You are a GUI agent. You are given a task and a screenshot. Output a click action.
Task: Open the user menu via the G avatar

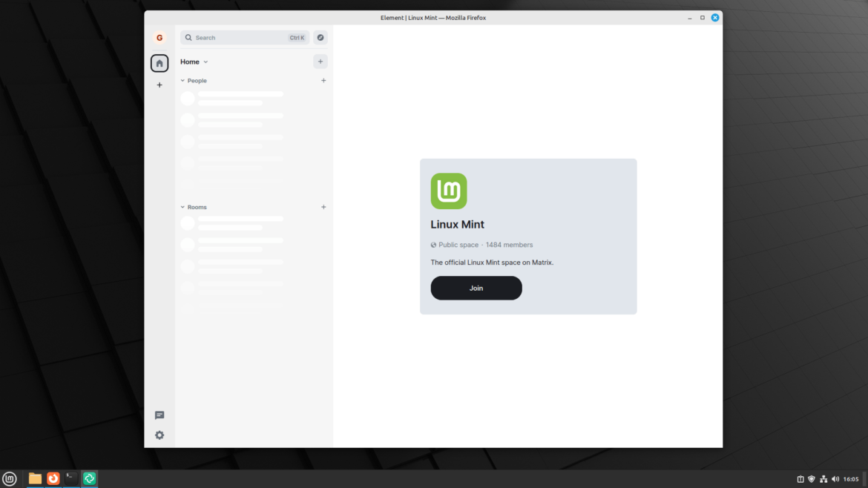pyautogui.click(x=159, y=36)
